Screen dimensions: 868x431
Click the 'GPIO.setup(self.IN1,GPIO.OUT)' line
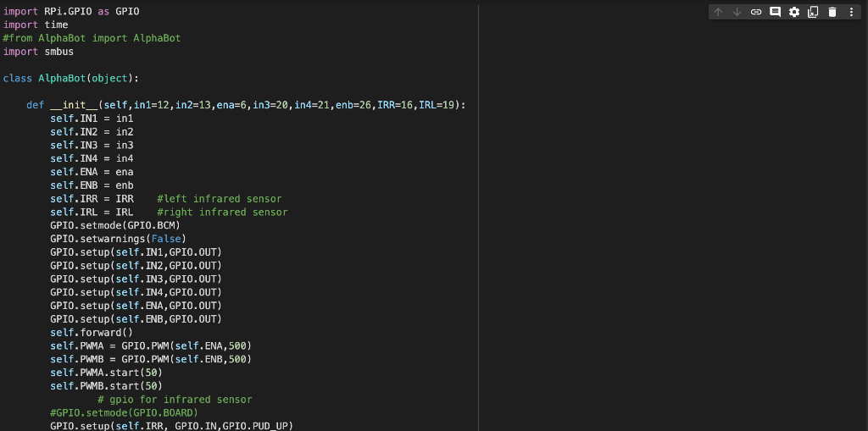click(136, 252)
